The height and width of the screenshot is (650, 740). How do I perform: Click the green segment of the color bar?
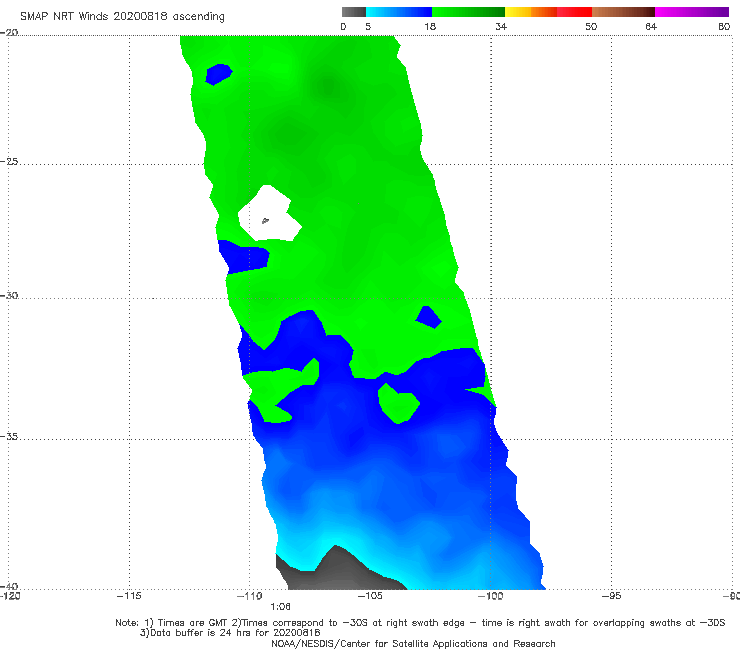[x=468, y=12]
